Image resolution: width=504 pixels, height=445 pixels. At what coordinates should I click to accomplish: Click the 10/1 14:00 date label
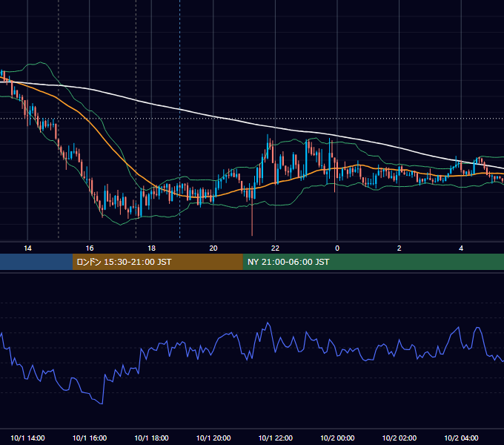click(x=27, y=438)
